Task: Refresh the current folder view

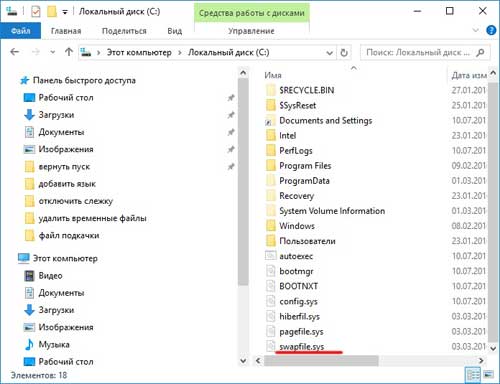Action: pyautogui.click(x=344, y=53)
